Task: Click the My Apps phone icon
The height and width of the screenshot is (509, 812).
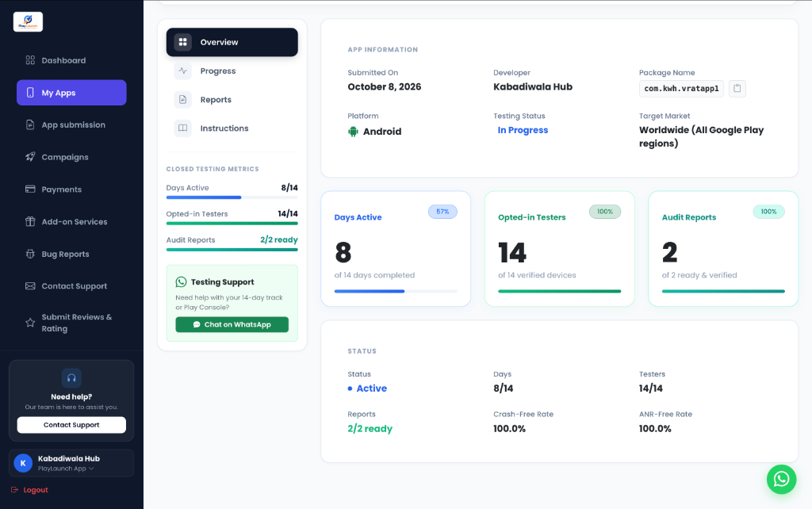Action: (30, 93)
